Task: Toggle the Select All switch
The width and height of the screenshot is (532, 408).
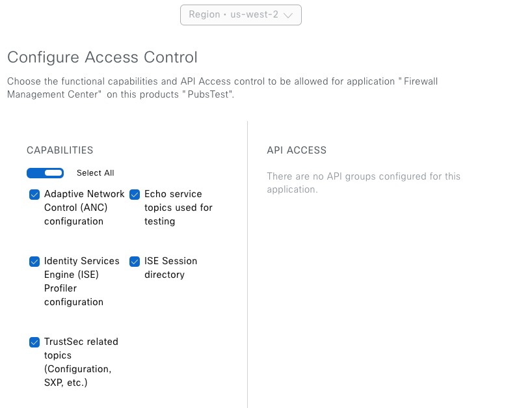Action: point(45,173)
